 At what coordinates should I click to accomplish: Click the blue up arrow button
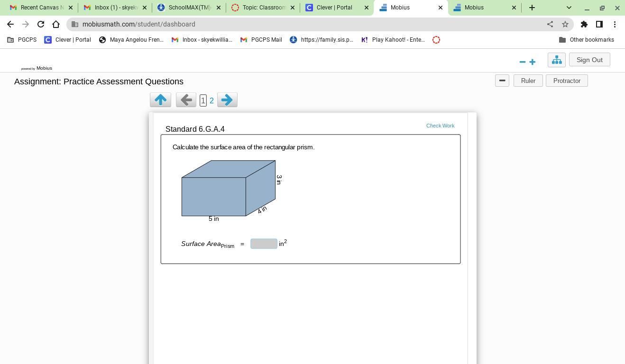pos(160,100)
